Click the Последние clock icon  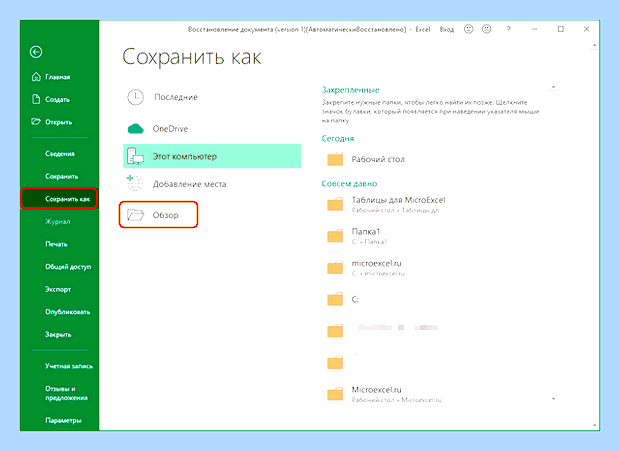tap(136, 97)
